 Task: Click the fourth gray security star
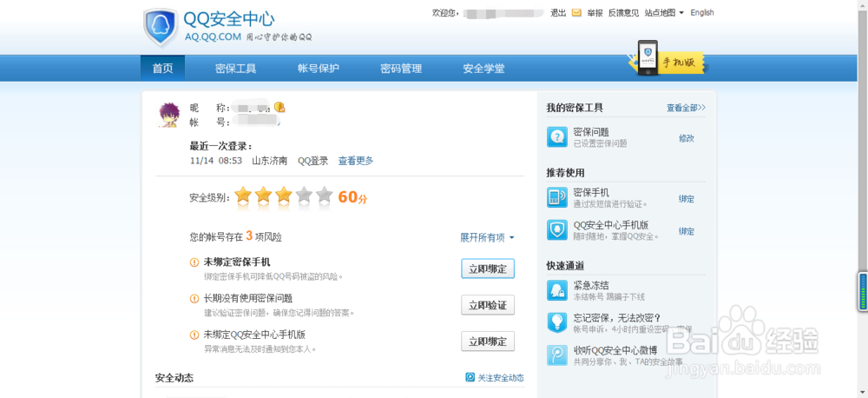pyautogui.click(x=304, y=196)
